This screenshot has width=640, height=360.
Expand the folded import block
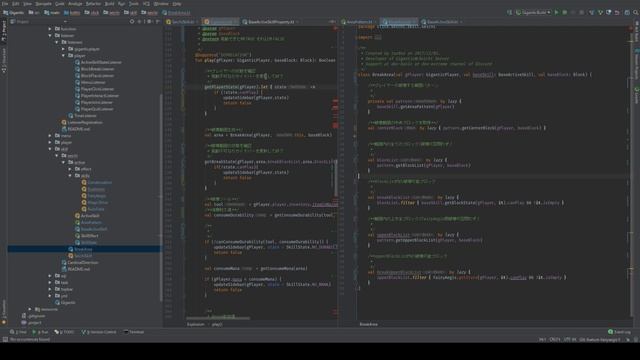point(378,38)
